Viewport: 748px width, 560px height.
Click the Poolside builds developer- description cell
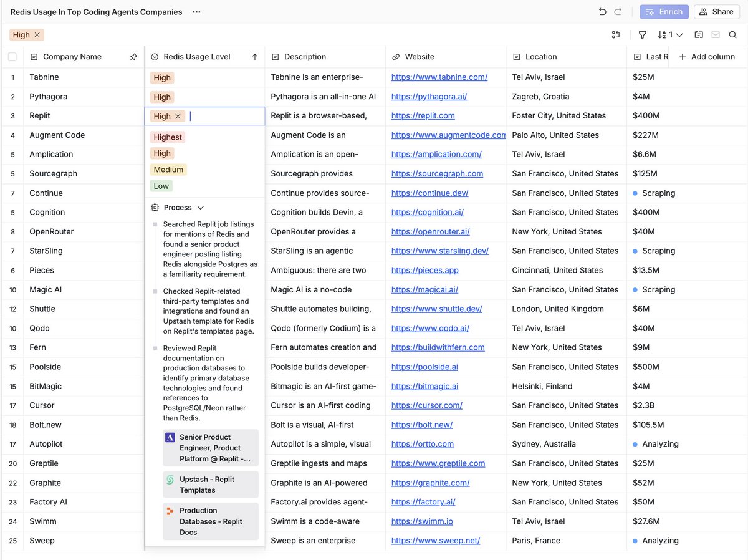[x=325, y=367]
